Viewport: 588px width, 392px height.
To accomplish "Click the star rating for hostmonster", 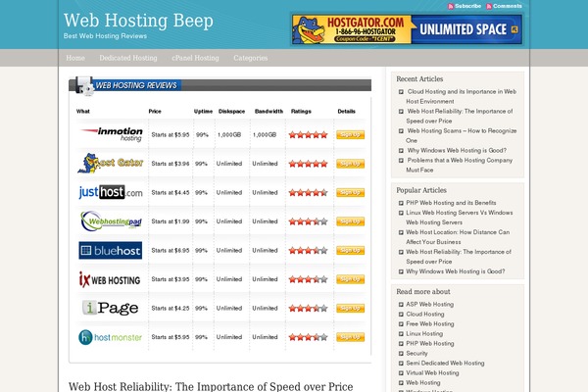I will tap(308, 337).
